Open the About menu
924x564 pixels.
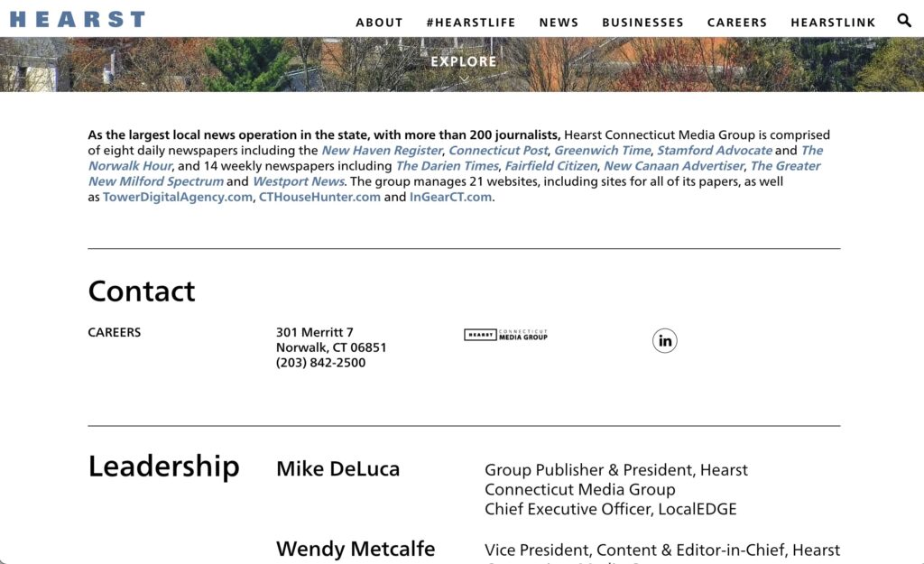(379, 23)
